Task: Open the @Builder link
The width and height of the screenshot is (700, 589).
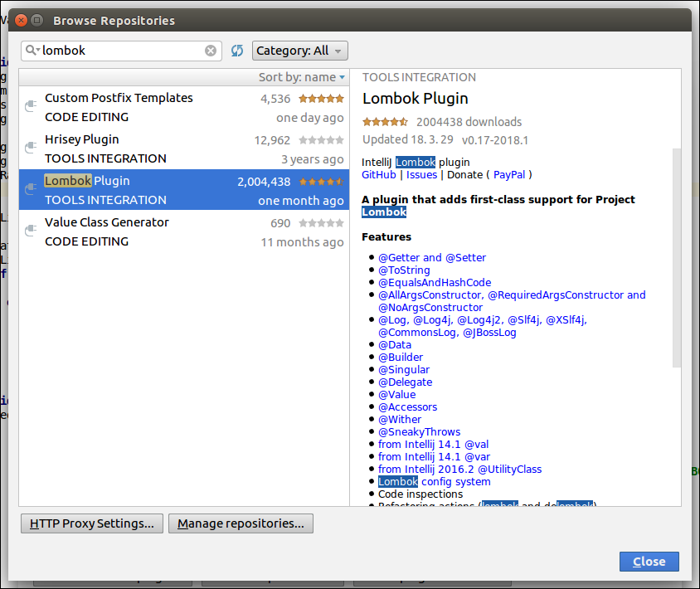Action: (401, 358)
